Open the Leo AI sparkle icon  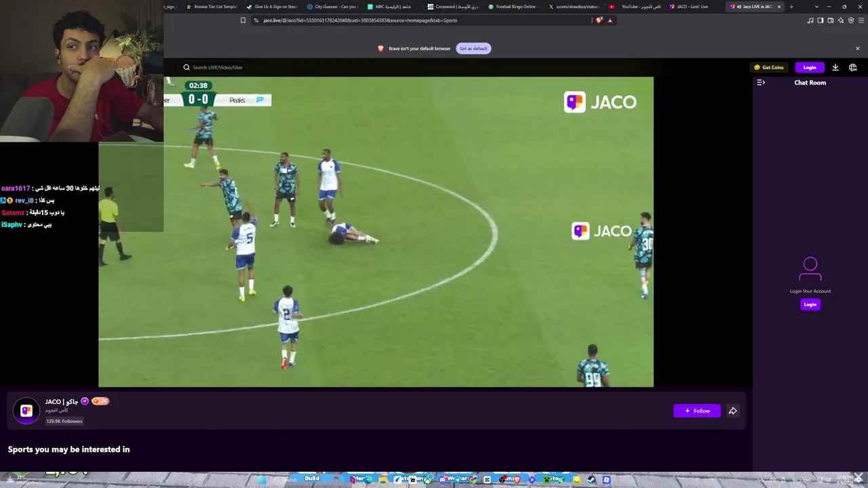(x=841, y=20)
